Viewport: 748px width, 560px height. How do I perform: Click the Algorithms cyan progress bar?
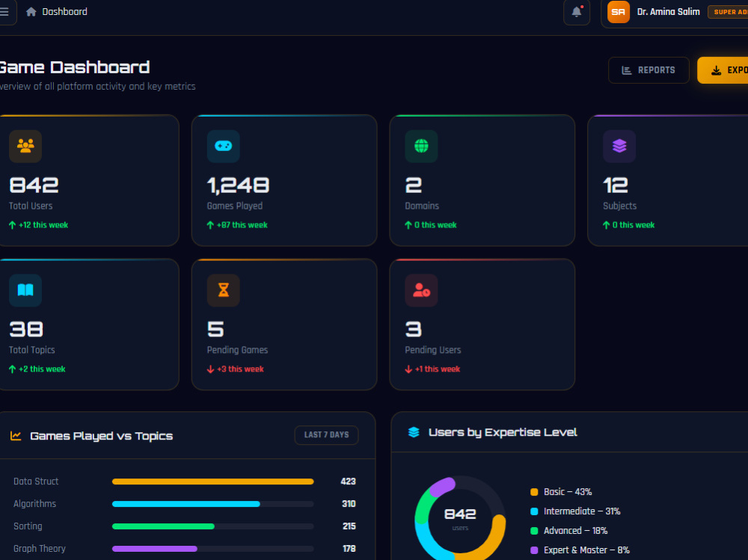click(x=186, y=504)
